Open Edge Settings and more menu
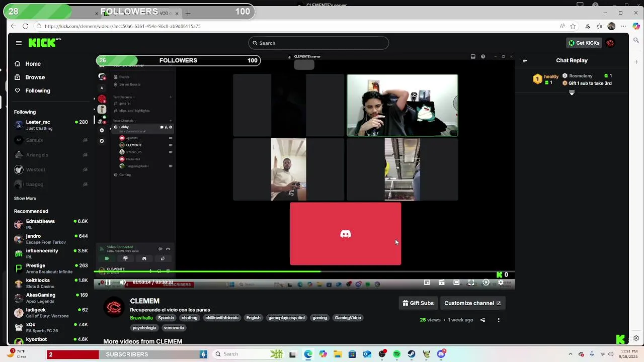 [x=624, y=26]
